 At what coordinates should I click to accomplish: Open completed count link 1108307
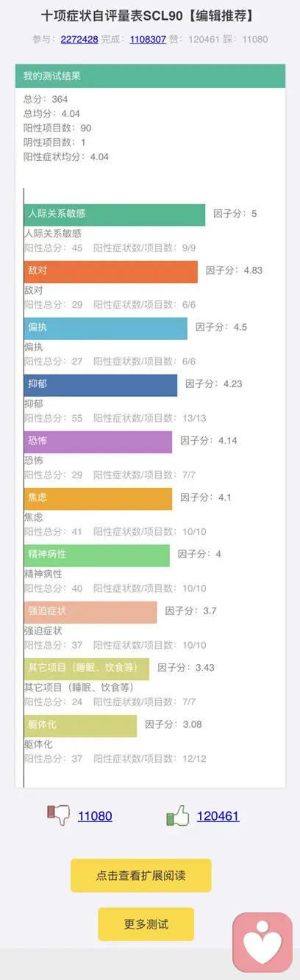tap(148, 39)
